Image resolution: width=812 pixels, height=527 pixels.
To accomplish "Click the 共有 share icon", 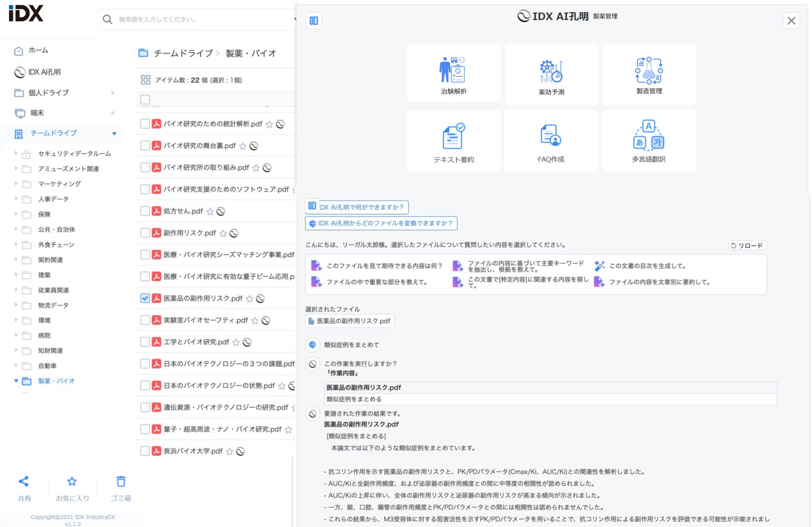I will click(24, 482).
